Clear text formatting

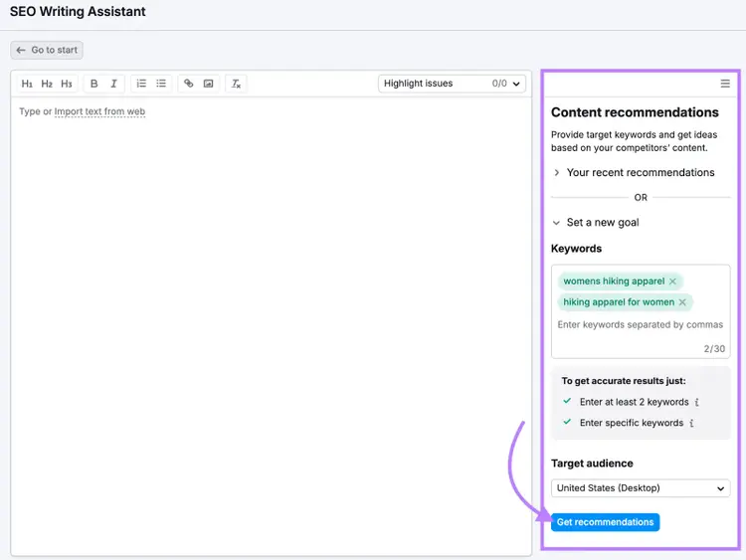236,84
